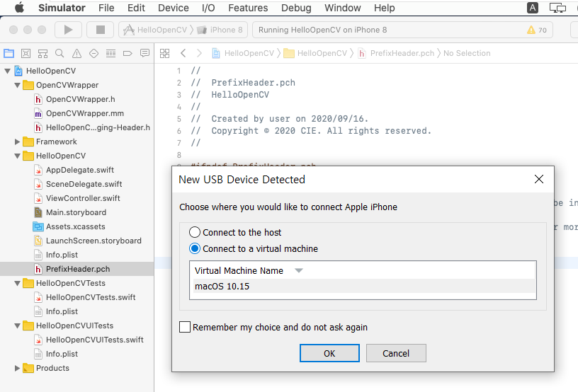
Task: Click the Run (play) button in toolbar
Action: click(69, 30)
